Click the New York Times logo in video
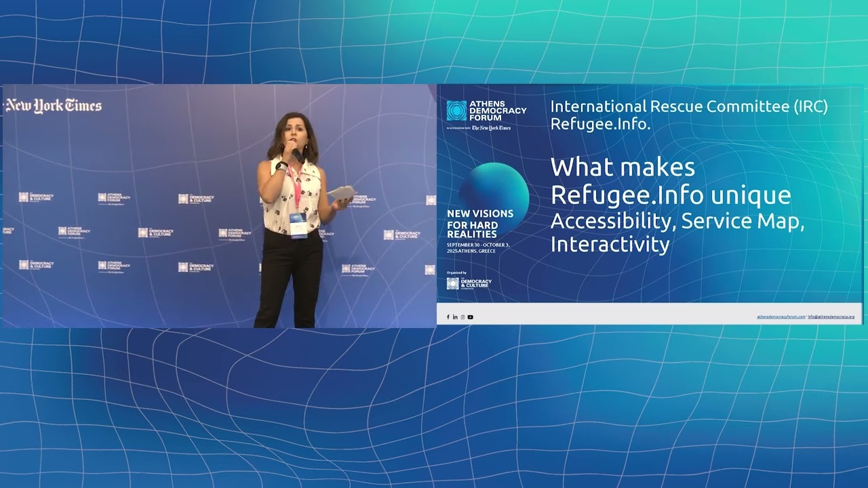 54,106
